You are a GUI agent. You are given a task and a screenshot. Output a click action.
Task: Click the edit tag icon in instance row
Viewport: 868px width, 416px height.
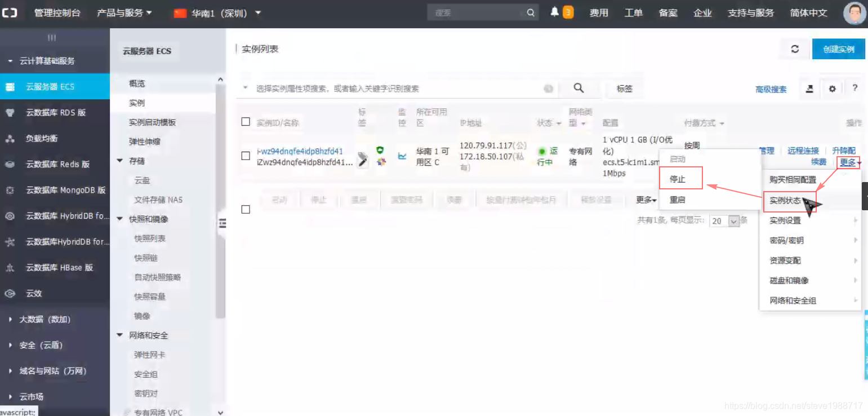(x=363, y=160)
